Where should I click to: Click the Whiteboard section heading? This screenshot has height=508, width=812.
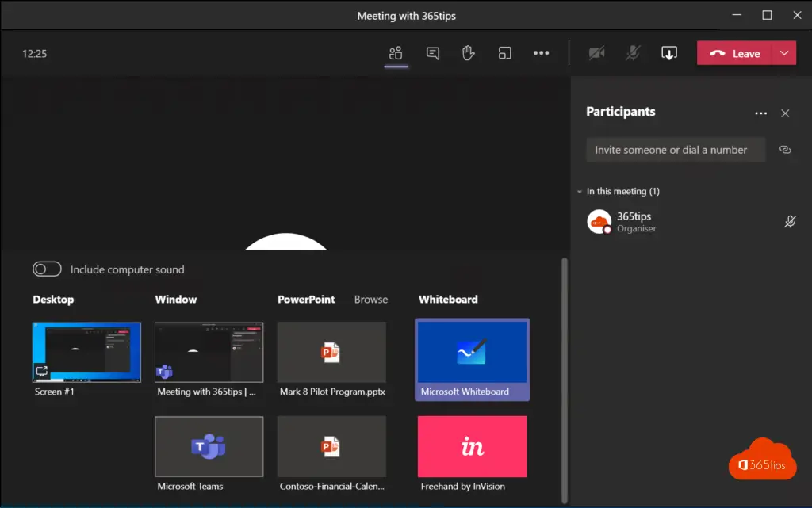(448, 300)
